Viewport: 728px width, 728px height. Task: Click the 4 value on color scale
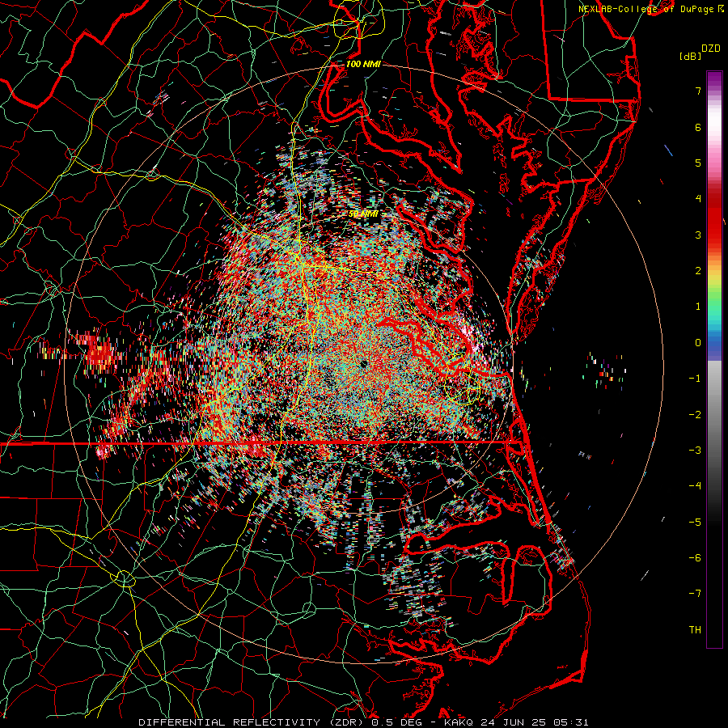click(698, 199)
